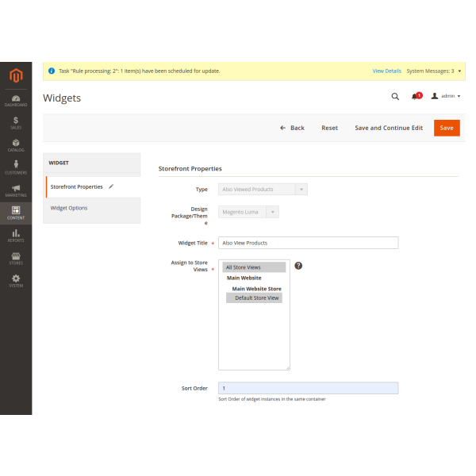The image size is (476, 476).
Task: Expand the System Messages dropdown
Action: point(433,71)
